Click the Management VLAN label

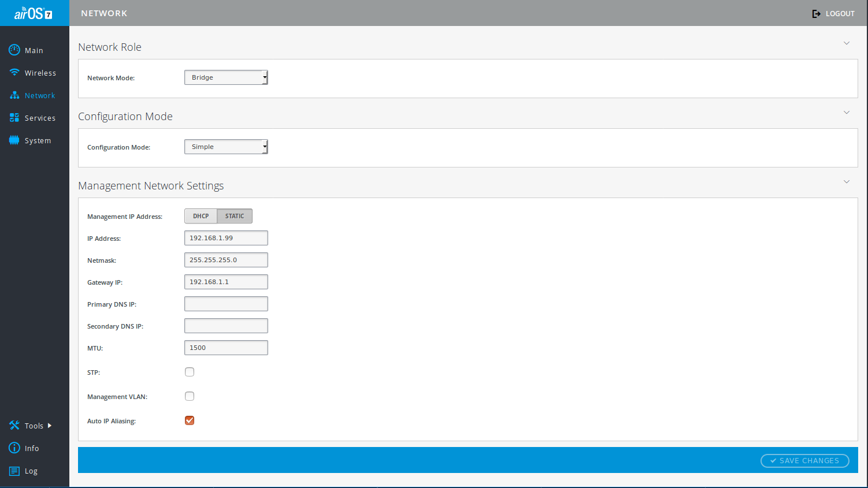[117, 397]
